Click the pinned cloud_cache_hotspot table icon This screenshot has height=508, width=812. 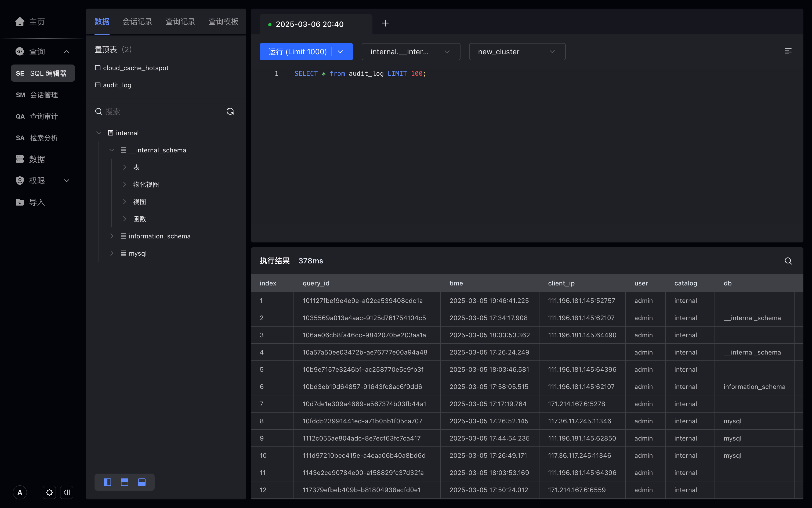tap(98, 68)
